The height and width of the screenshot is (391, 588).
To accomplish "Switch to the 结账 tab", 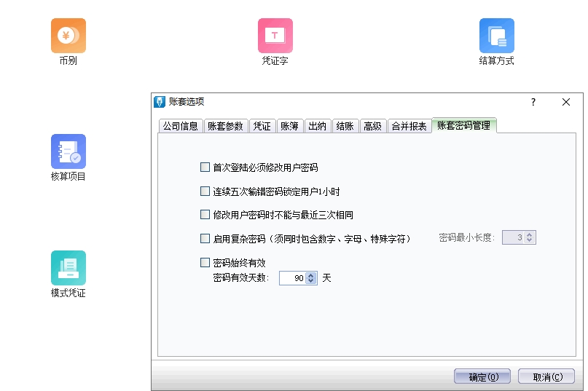I will click(x=345, y=126).
